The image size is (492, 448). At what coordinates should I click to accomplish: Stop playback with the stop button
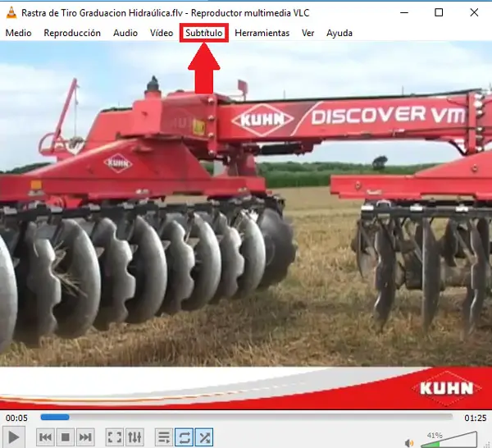tap(66, 437)
